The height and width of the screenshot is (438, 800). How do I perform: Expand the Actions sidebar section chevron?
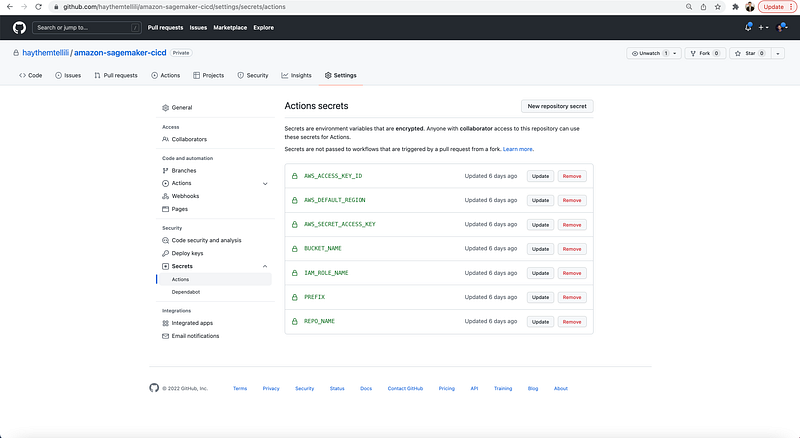(x=265, y=183)
